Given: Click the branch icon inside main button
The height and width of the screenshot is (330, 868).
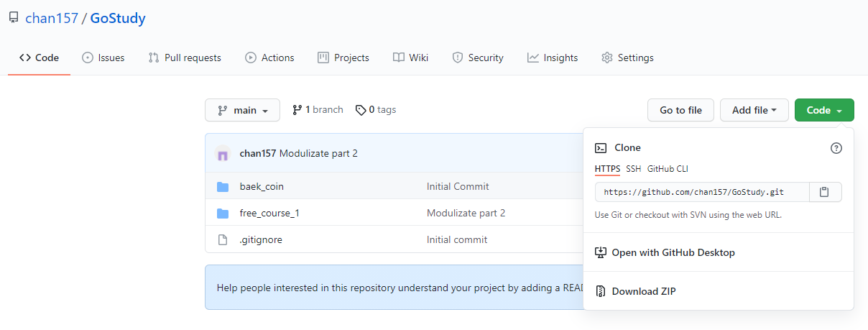Looking at the screenshot, I should click(223, 111).
